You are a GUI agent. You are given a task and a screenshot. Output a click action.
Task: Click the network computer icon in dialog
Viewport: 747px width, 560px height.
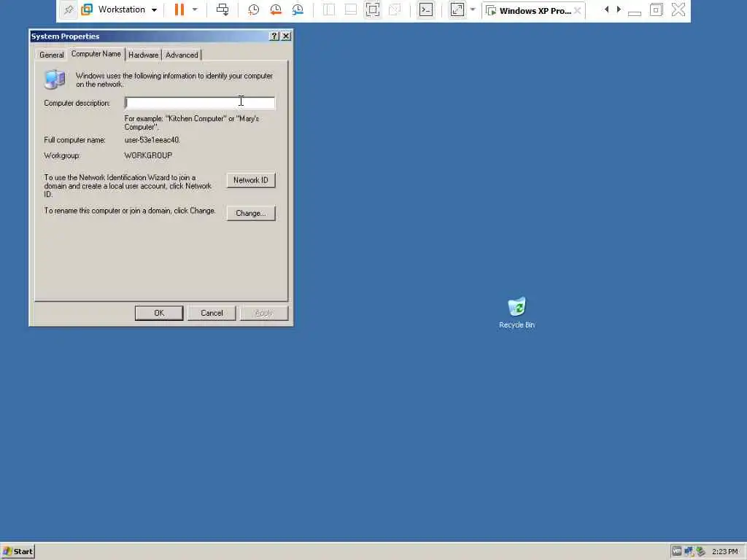(x=55, y=79)
